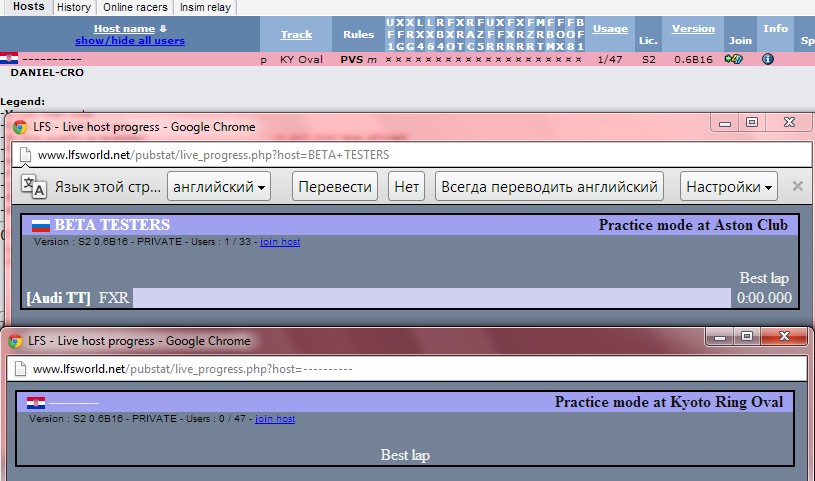This screenshot has width=815, height=481.
Task: Open the Online racers tab
Action: coord(135,7)
